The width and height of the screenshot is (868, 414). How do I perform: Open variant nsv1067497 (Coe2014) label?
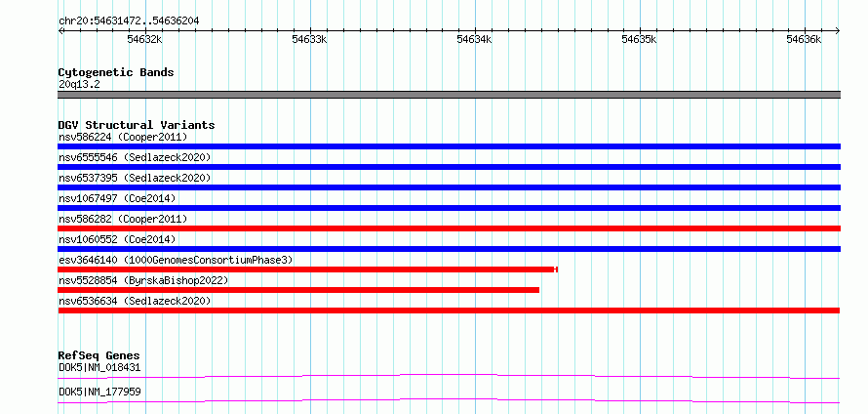point(117,198)
